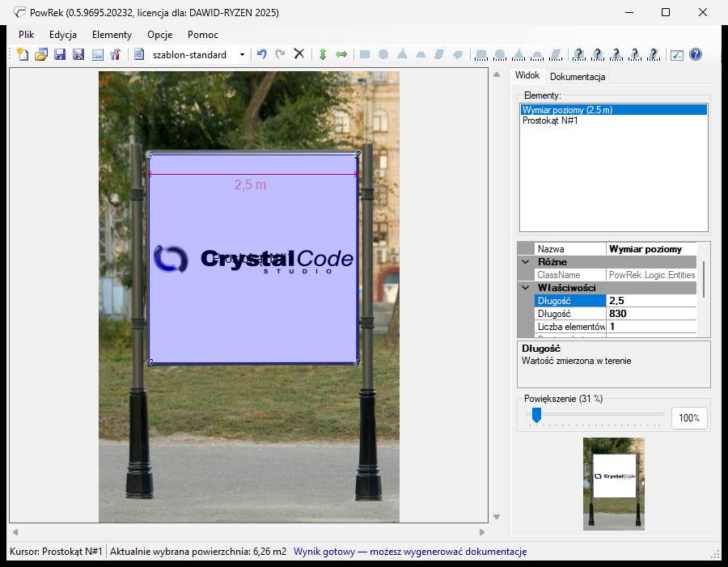The height and width of the screenshot is (567, 728).
Task: Pick the hatched parallelogram with ruler baseline tool
Action: pos(556,54)
